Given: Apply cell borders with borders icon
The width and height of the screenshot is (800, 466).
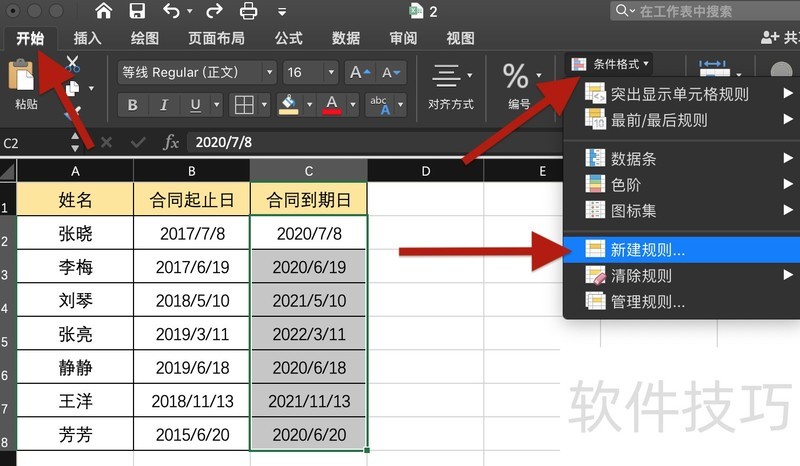Looking at the screenshot, I should click(x=244, y=105).
